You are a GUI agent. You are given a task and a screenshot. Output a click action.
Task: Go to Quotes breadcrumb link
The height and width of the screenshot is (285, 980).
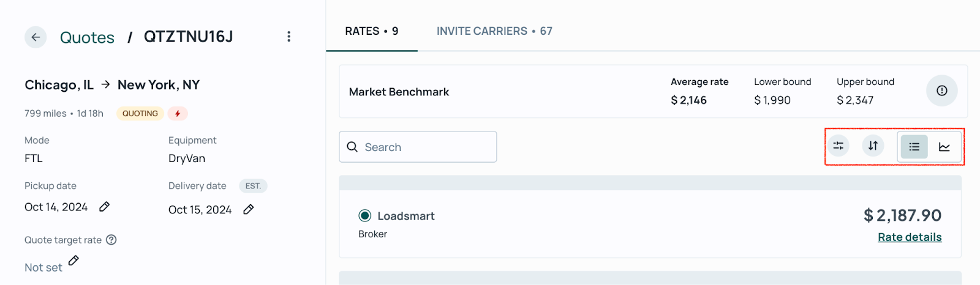tap(87, 37)
